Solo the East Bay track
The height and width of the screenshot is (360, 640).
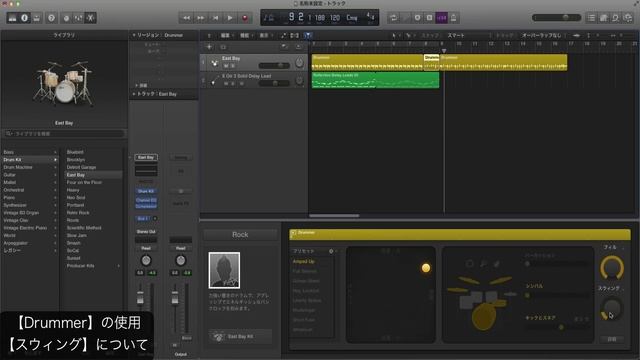[233, 66]
